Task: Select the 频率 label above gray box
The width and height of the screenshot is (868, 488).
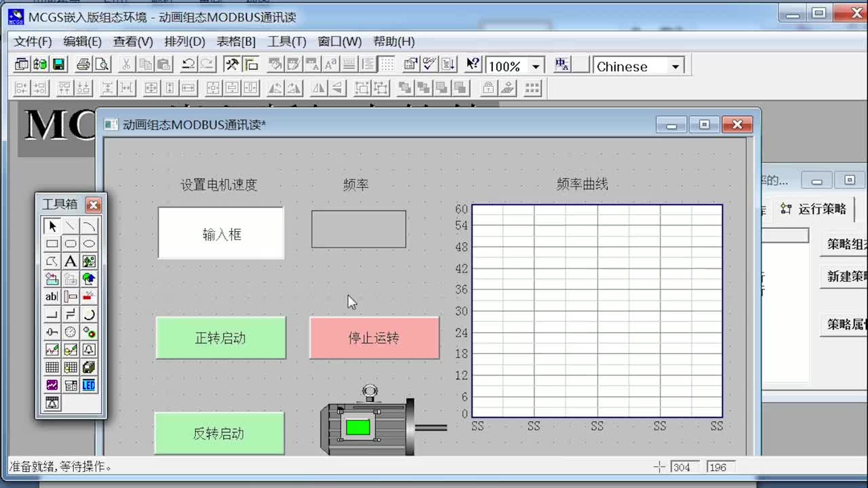Action: pyautogui.click(x=356, y=185)
